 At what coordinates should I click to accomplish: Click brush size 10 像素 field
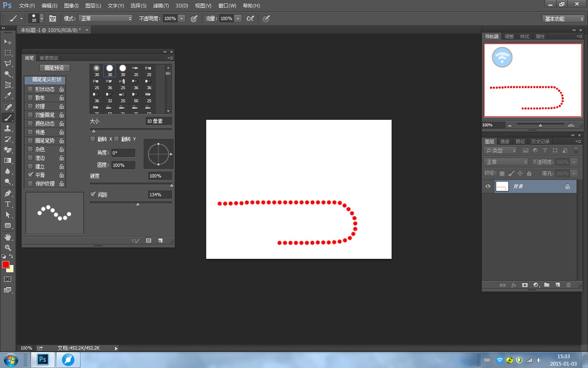[159, 121]
